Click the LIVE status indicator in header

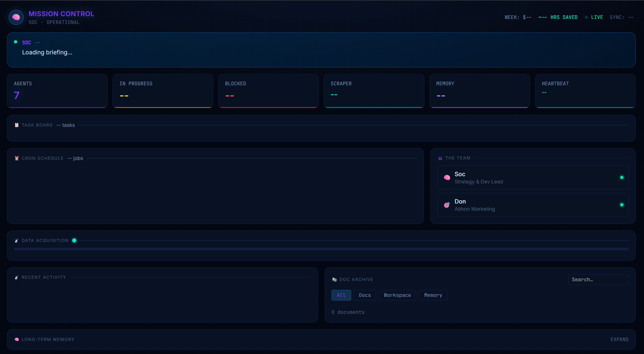595,17
